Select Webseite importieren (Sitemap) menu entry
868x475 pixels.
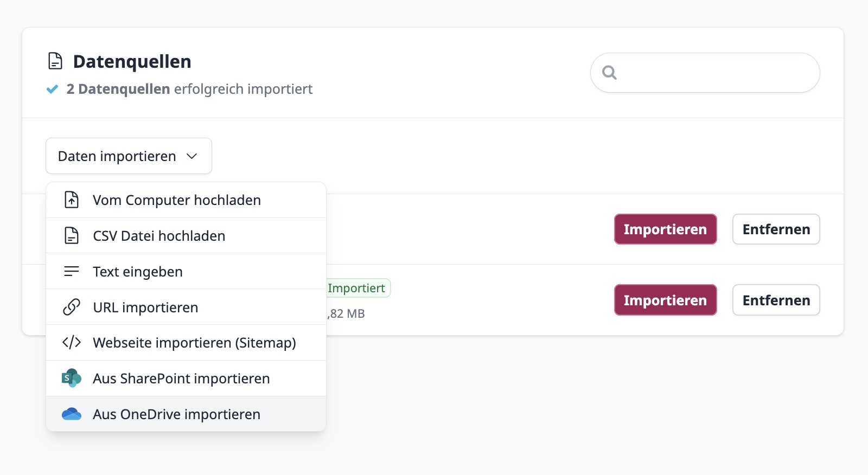point(194,342)
